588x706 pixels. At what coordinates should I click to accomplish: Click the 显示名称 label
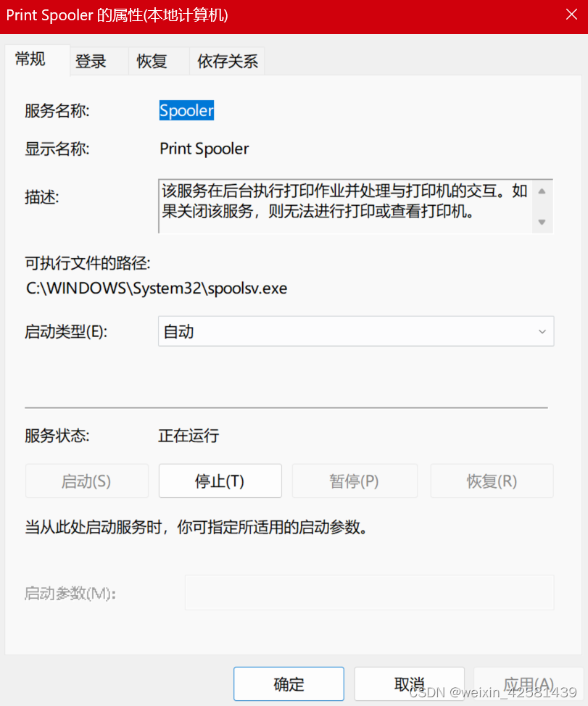tap(57, 149)
